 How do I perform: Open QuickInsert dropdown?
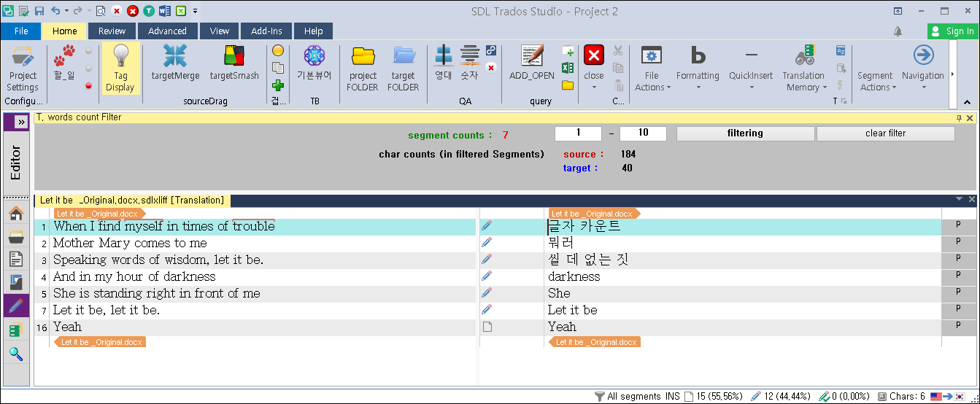(x=751, y=68)
